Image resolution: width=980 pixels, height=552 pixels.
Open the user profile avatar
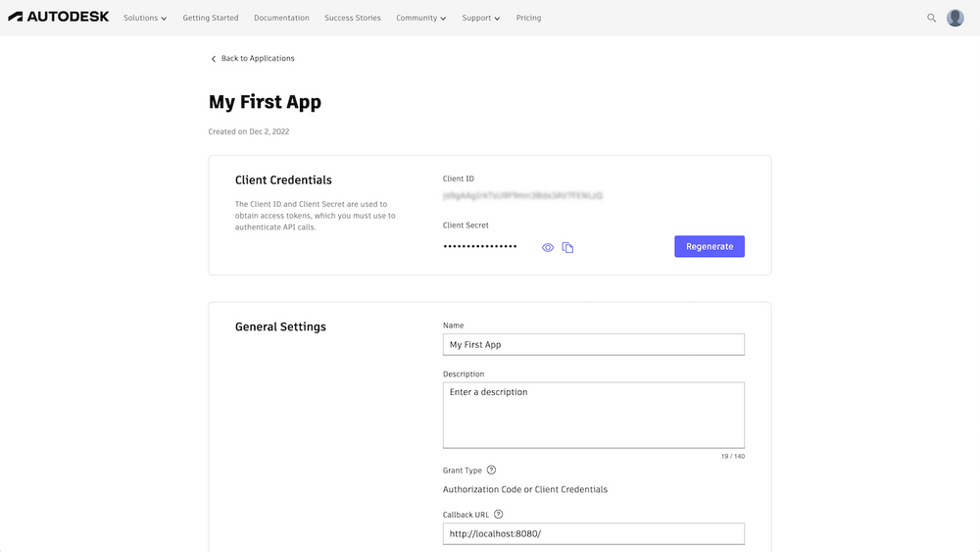point(955,18)
